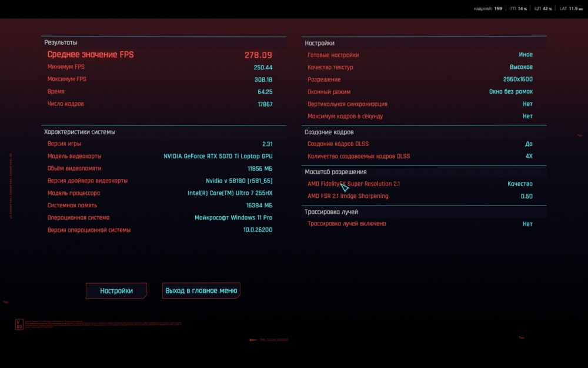588x368 pixels.
Task: Click the кадров/с 159 overlay counter
Action: coord(488,9)
